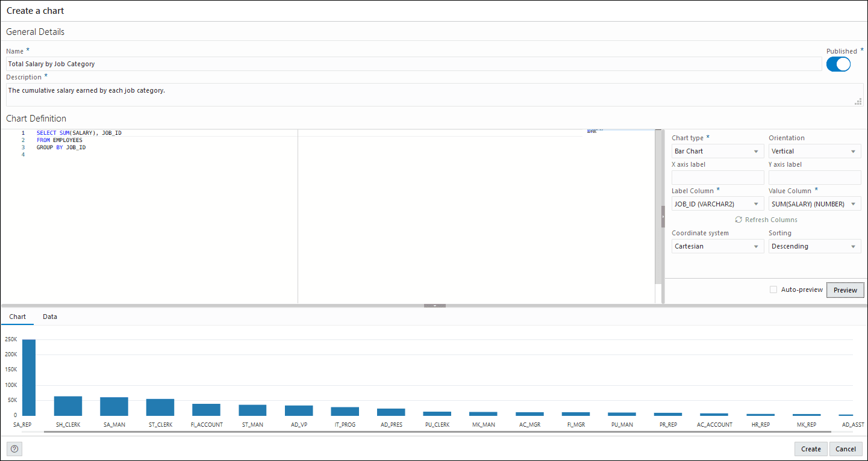868x461 pixels.
Task: Toggle the Published switch off
Action: [838, 64]
